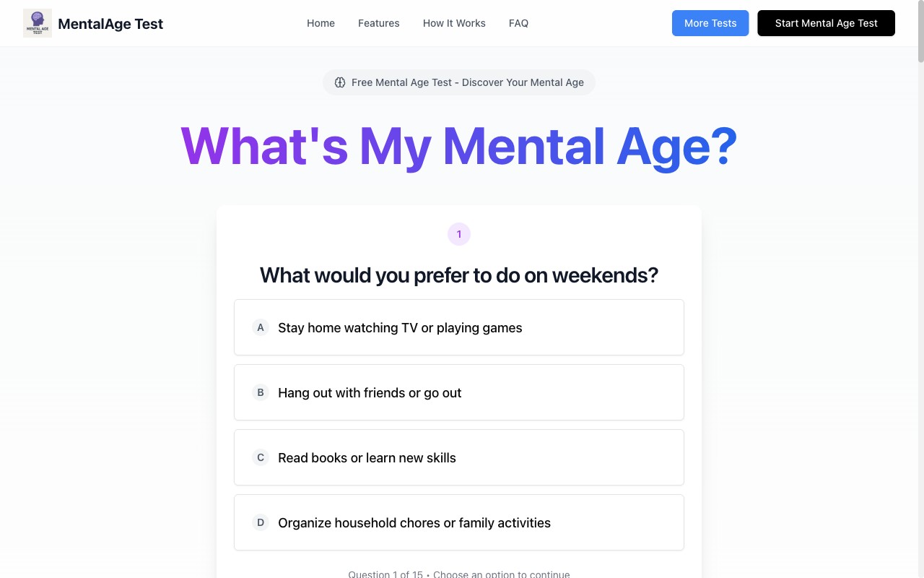Go to the How It Works section
Viewport: 924px width, 578px height.
click(x=454, y=23)
